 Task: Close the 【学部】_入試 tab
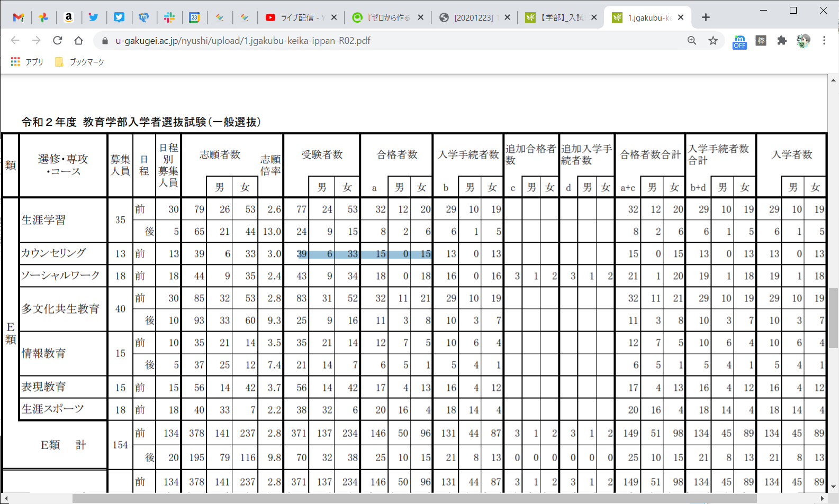[x=594, y=17]
